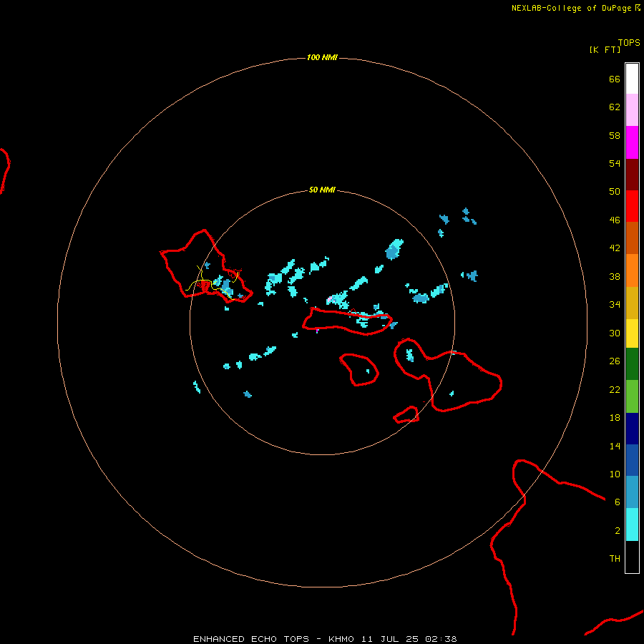
Task: Click the yellow 30 legend swatch
Action: pos(632,333)
